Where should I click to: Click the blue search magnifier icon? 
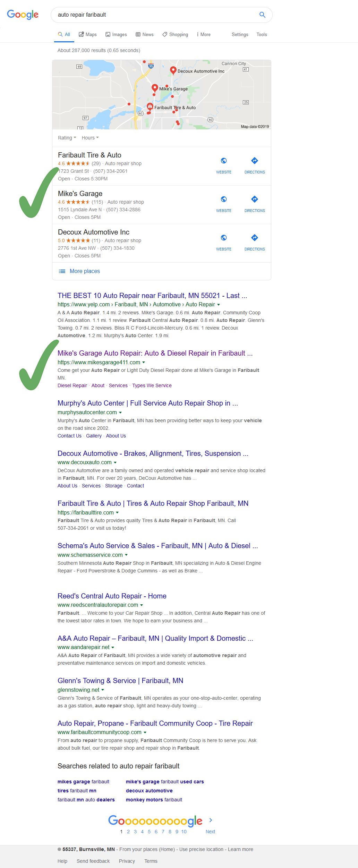pos(263,15)
